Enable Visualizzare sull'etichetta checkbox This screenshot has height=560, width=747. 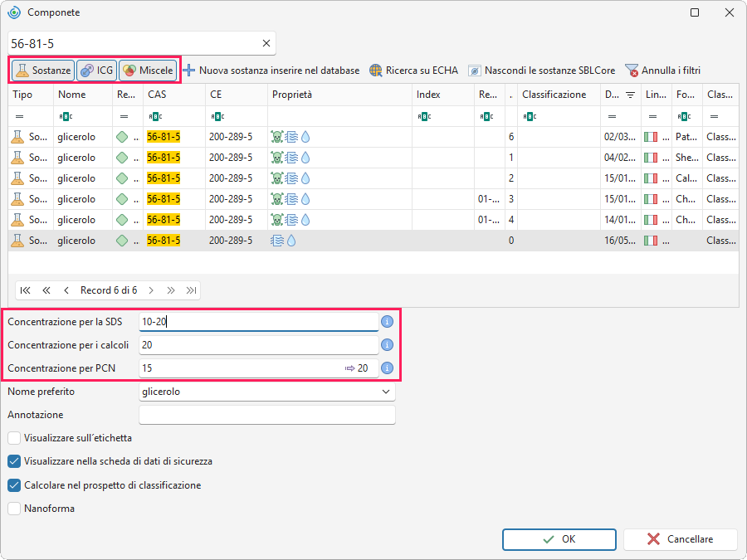pos(14,438)
